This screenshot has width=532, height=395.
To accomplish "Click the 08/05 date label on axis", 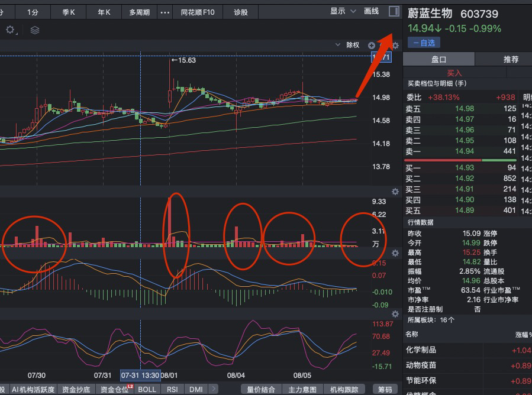I will (x=302, y=375).
